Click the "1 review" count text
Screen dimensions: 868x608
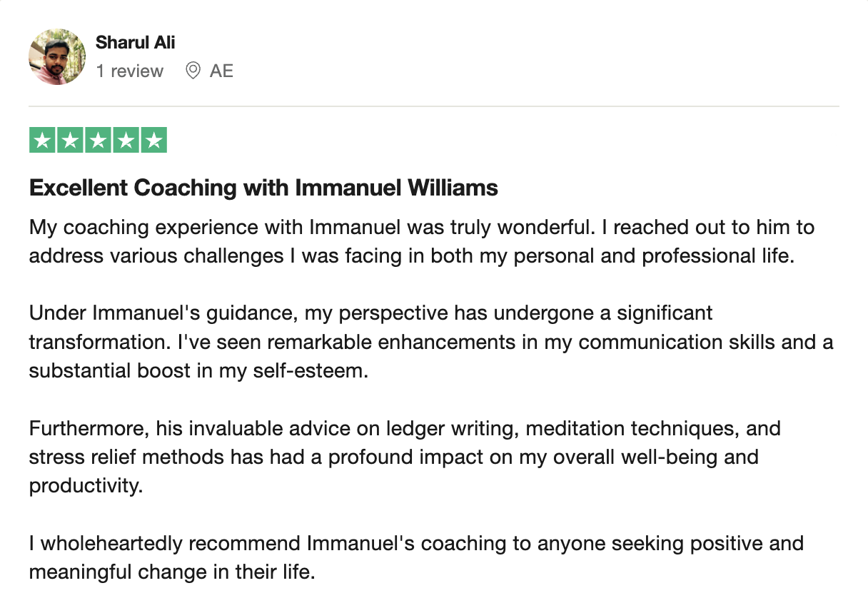pyautogui.click(x=130, y=71)
